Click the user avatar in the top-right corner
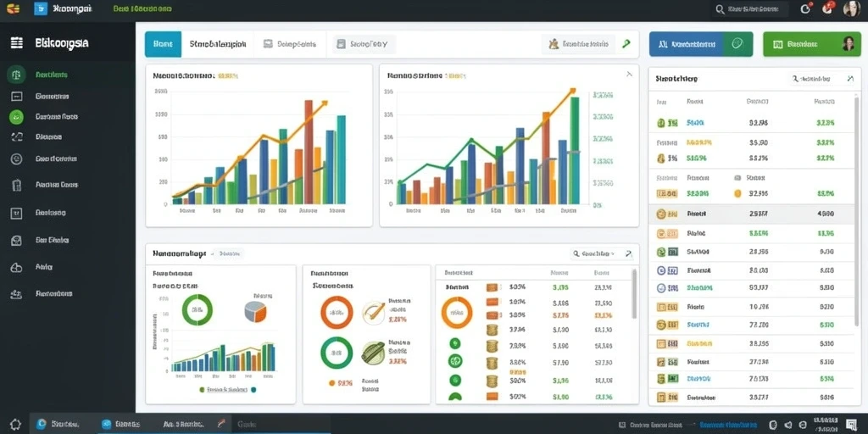The width and height of the screenshot is (868, 434). click(851, 8)
